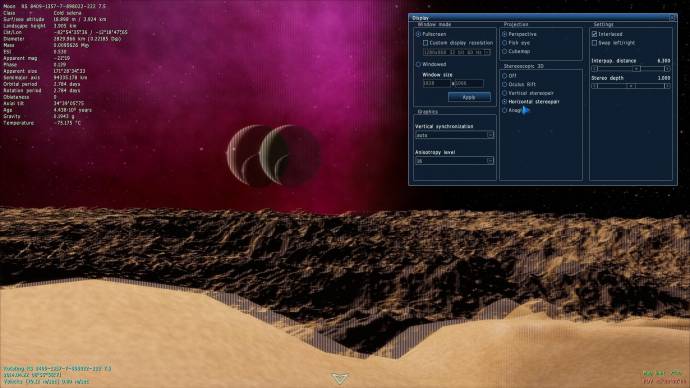Enable Swap left/right checkbox
Screen dimensions: 690x388
[595, 43]
